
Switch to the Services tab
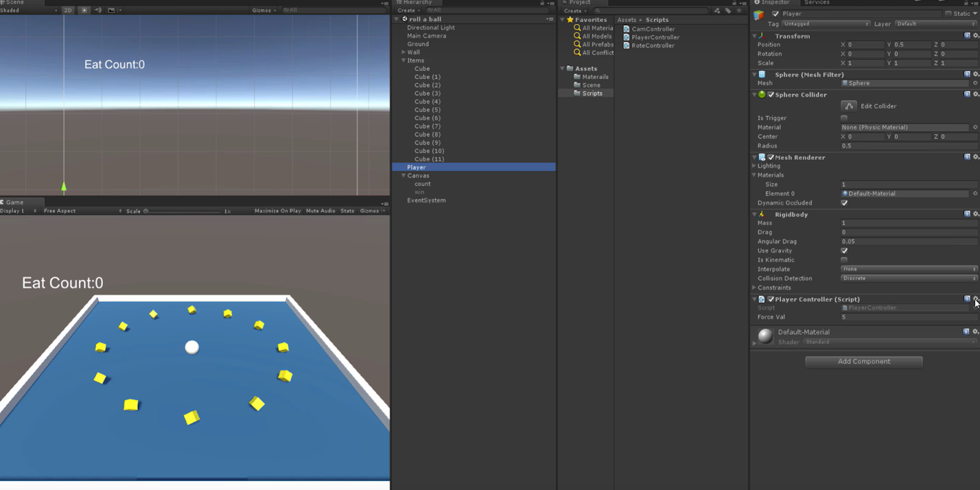[x=816, y=2]
